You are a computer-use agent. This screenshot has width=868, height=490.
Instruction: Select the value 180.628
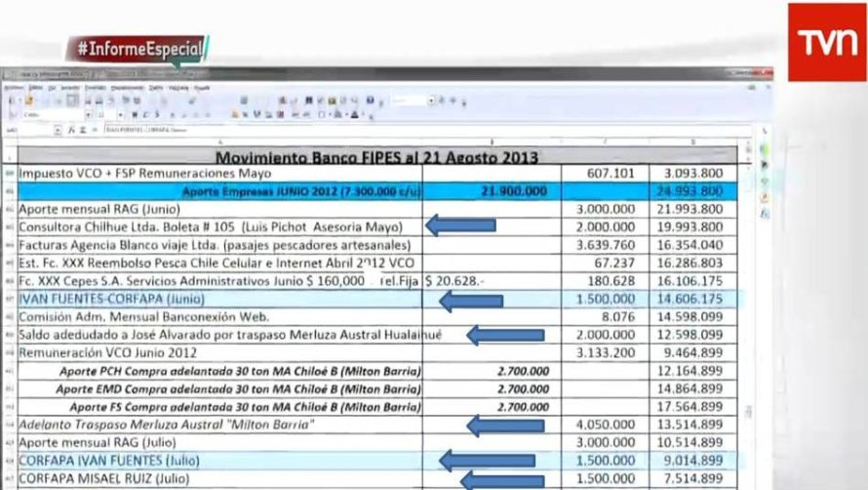click(605, 281)
